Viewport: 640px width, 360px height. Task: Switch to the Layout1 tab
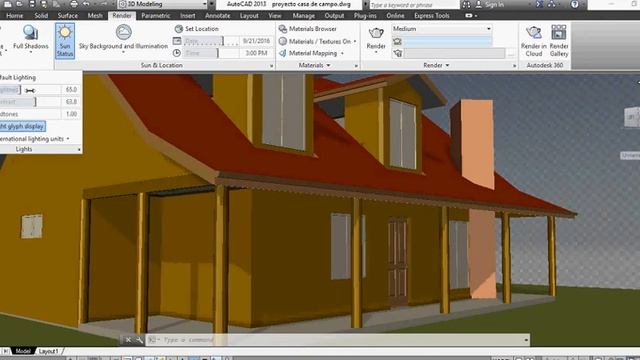point(49,351)
